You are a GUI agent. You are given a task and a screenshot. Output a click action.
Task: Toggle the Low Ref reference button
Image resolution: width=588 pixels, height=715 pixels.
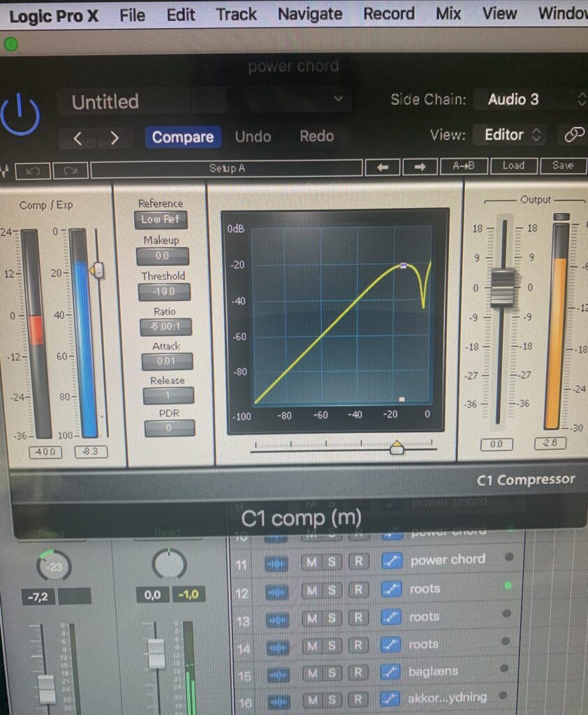pos(161,220)
